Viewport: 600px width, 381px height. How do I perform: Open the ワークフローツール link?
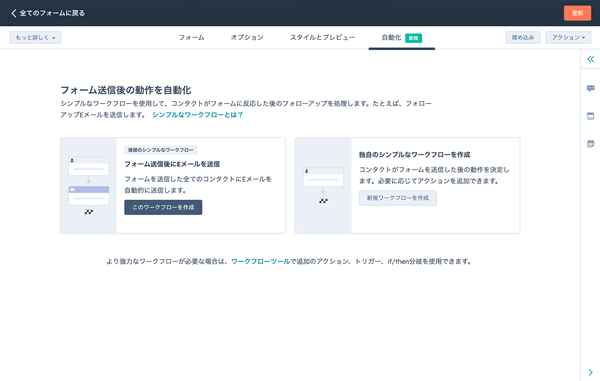pos(260,261)
